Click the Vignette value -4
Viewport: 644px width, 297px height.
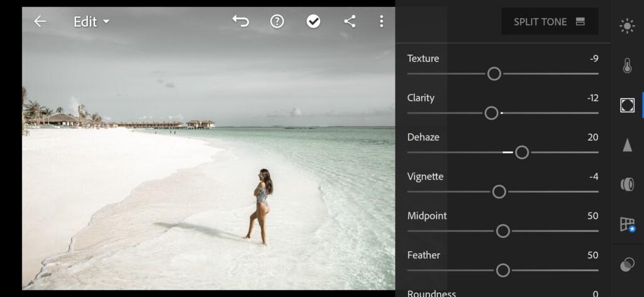pyautogui.click(x=594, y=176)
